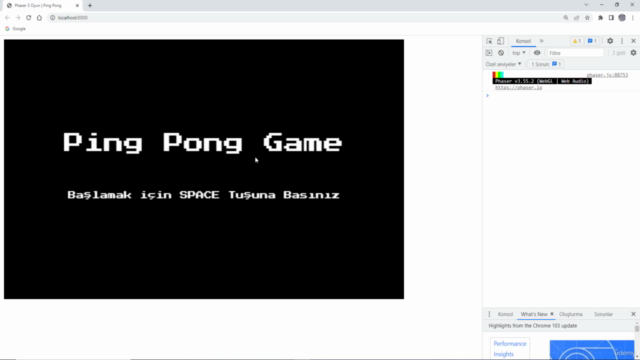This screenshot has width=640, height=360.
Task: Toggle the device toolbar in DevTools
Action: [500, 41]
